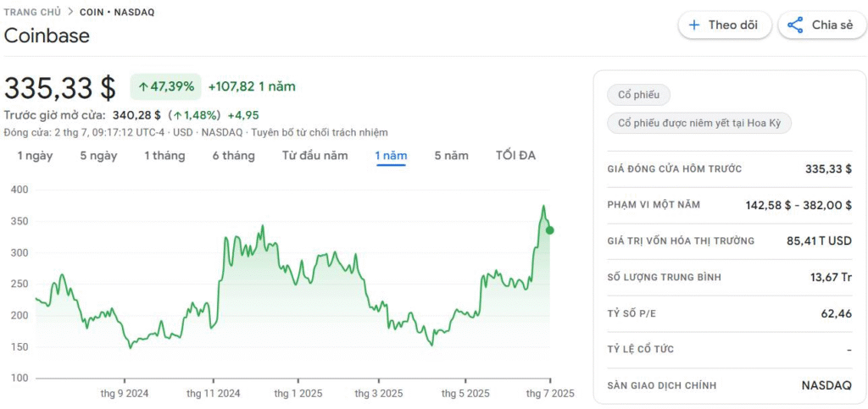The width and height of the screenshot is (868, 409).
Task: Click the share icon in Chia sẻ button
Action: pyautogui.click(x=795, y=25)
